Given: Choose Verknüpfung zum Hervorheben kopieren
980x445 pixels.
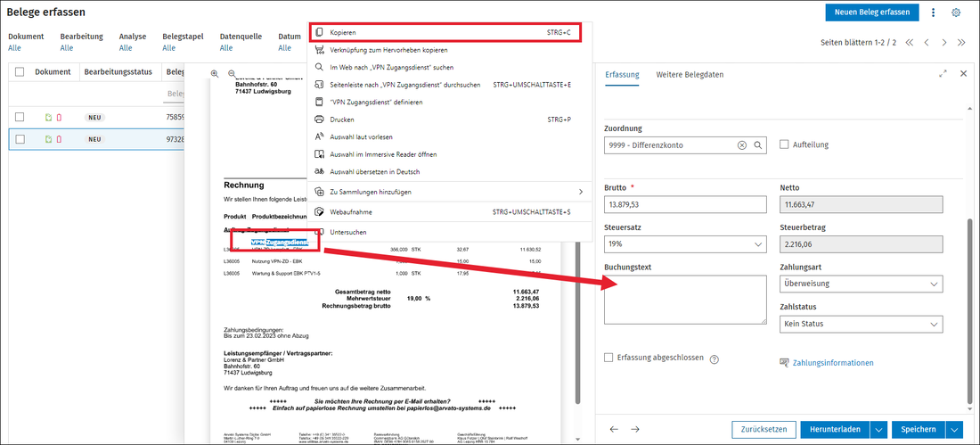Looking at the screenshot, I should click(450, 49).
